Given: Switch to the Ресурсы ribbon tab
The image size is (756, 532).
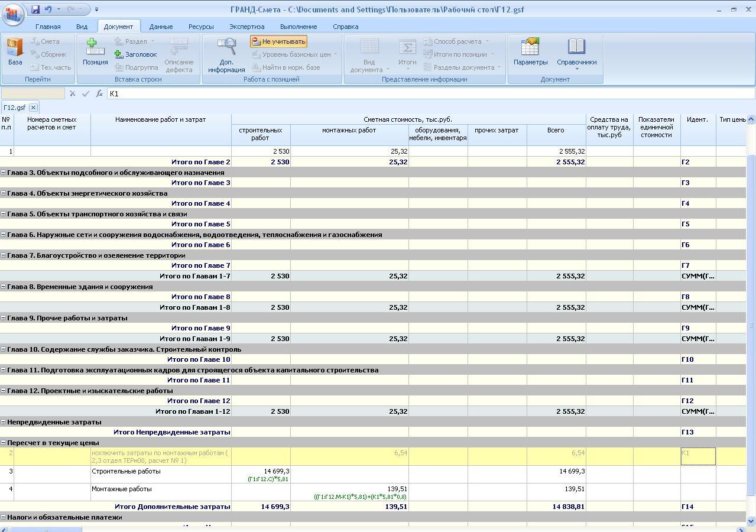Looking at the screenshot, I should coord(201,27).
